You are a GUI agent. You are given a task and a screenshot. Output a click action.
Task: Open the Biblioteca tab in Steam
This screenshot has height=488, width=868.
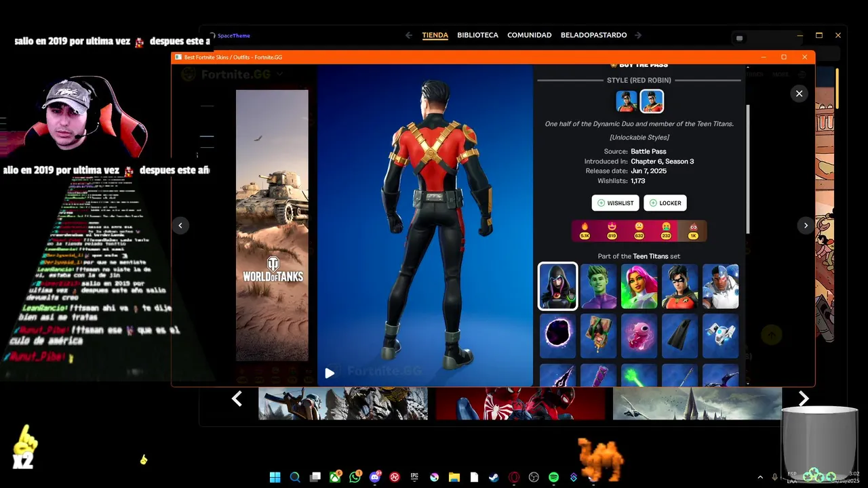point(477,35)
